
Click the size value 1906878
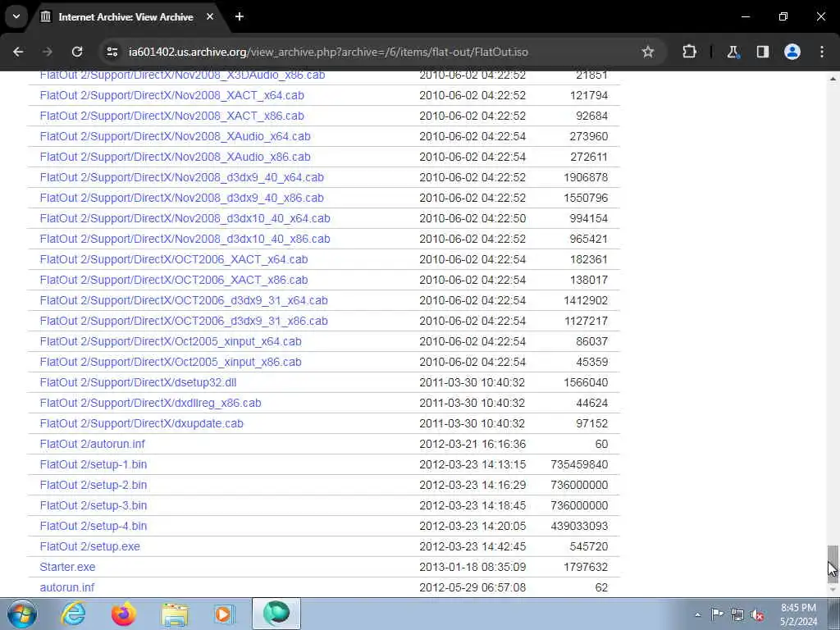[586, 177]
